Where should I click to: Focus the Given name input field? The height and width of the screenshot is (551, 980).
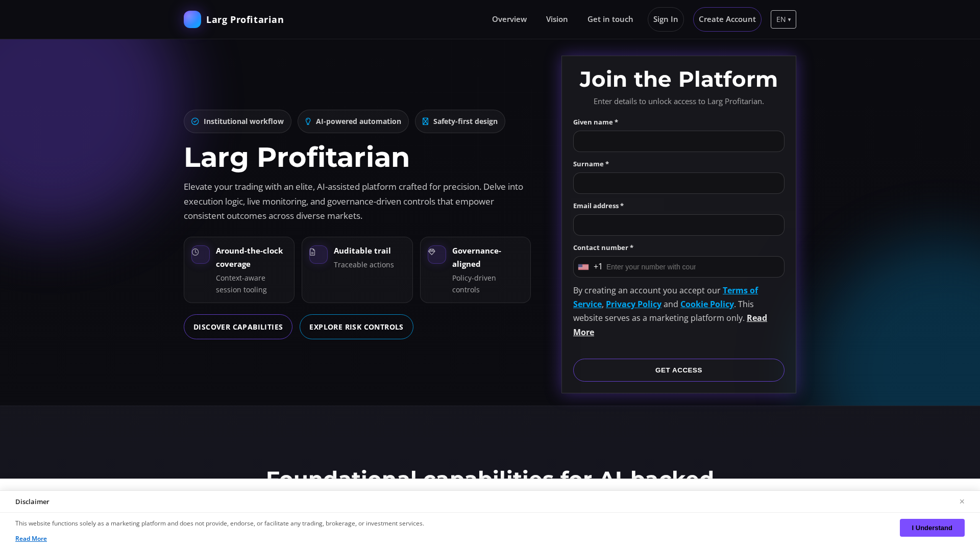(679, 141)
